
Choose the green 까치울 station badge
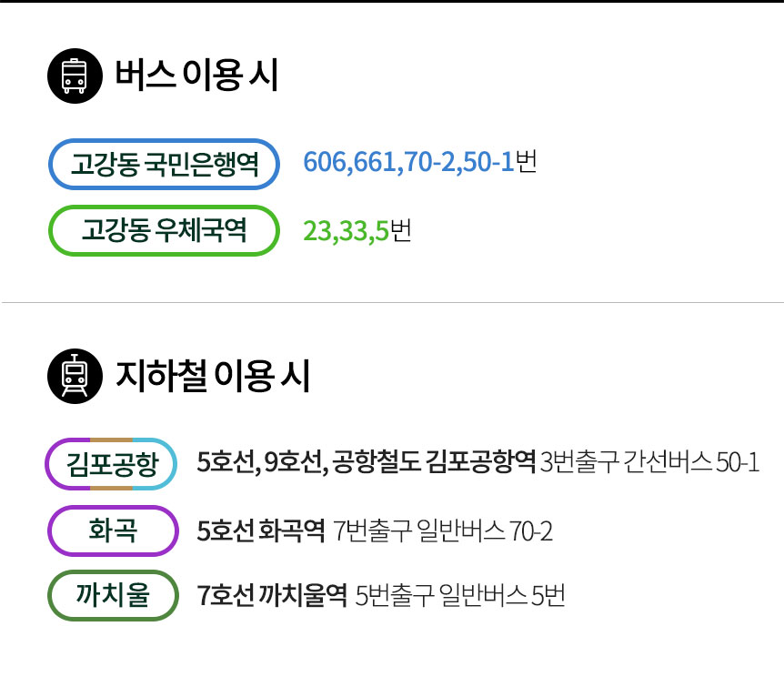pyautogui.click(x=112, y=596)
